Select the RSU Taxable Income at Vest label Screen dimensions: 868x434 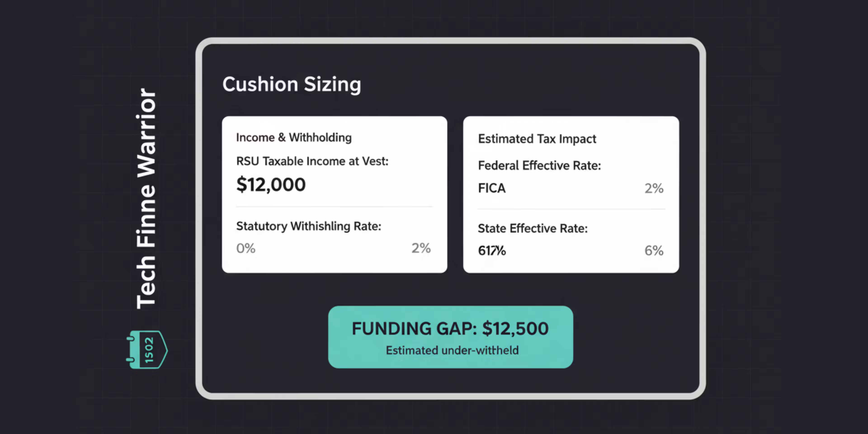click(x=312, y=161)
